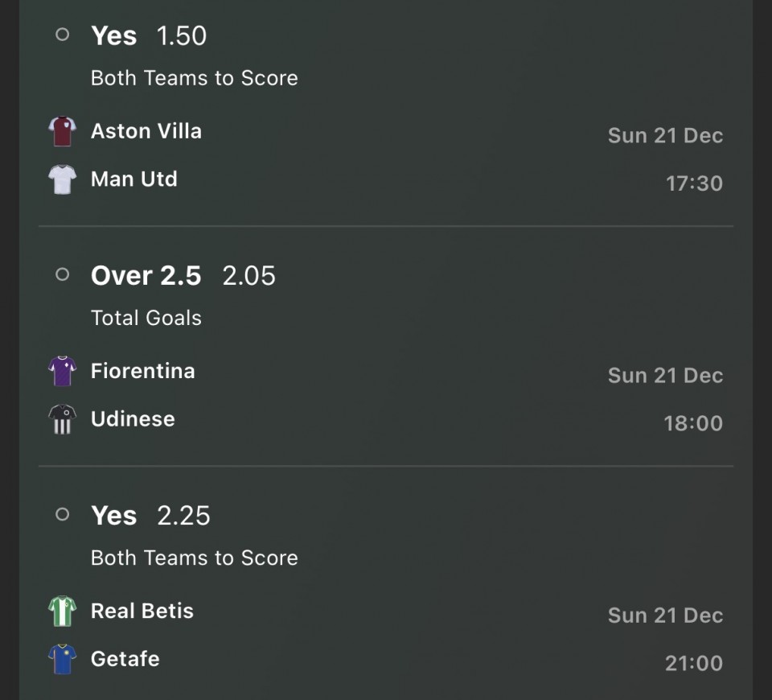Click the Real Betis green jersey icon
The height and width of the screenshot is (700, 772).
pos(62,611)
